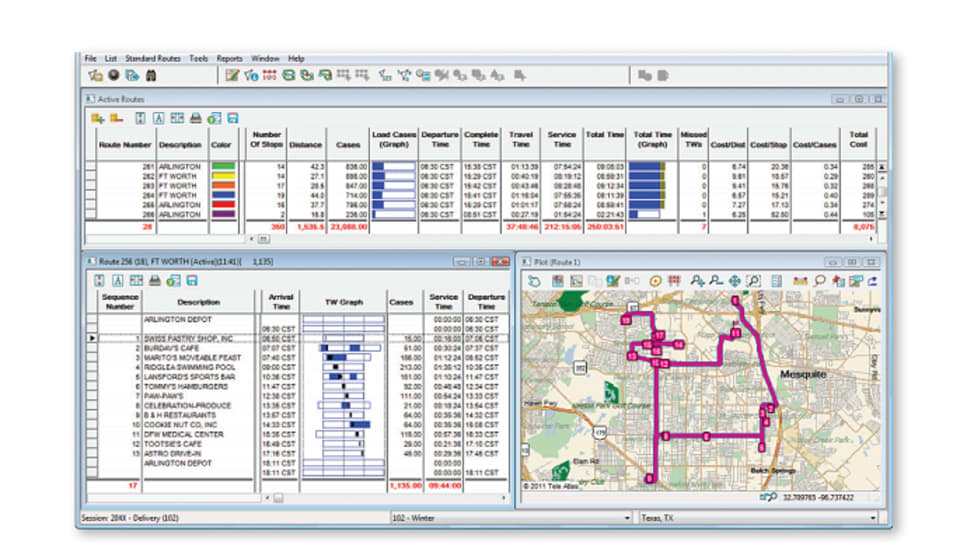Click the green color swatch for route 281
The width and height of the screenshot is (980, 552).
click(222, 167)
